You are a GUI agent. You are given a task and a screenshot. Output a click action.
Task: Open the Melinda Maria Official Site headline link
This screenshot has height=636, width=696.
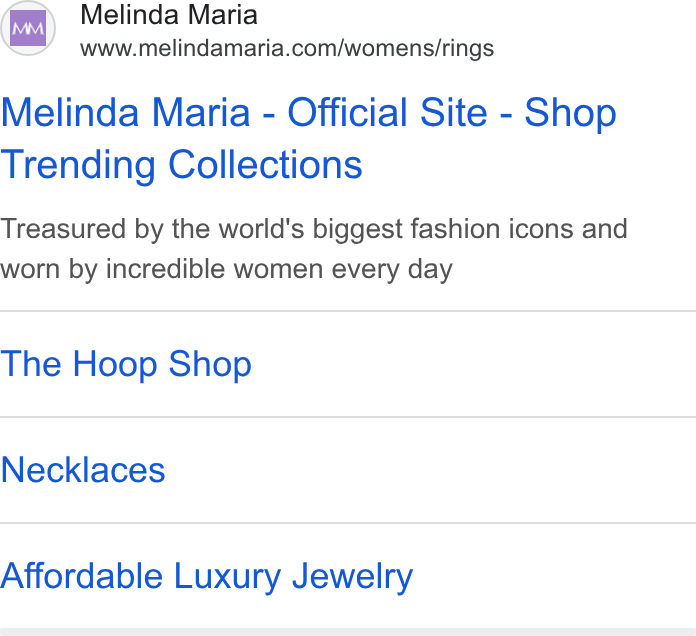click(308, 138)
